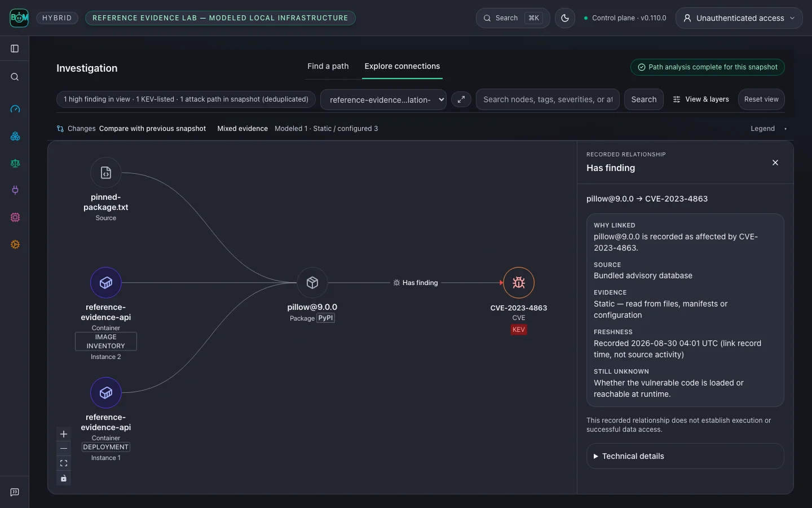
Task: Open the Unauthenticated access menu
Action: coord(739,18)
